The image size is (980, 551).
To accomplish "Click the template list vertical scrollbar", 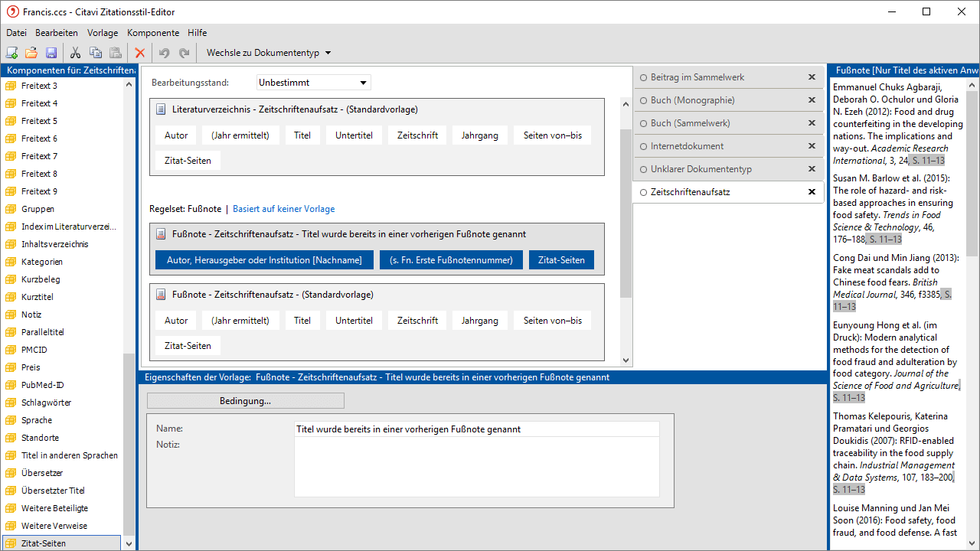I will pos(626,214).
